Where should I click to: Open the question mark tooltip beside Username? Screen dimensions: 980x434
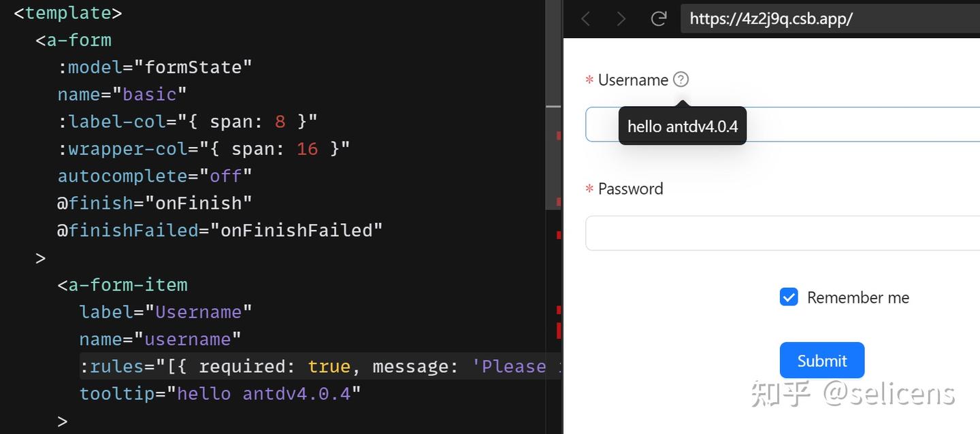[x=680, y=80]
